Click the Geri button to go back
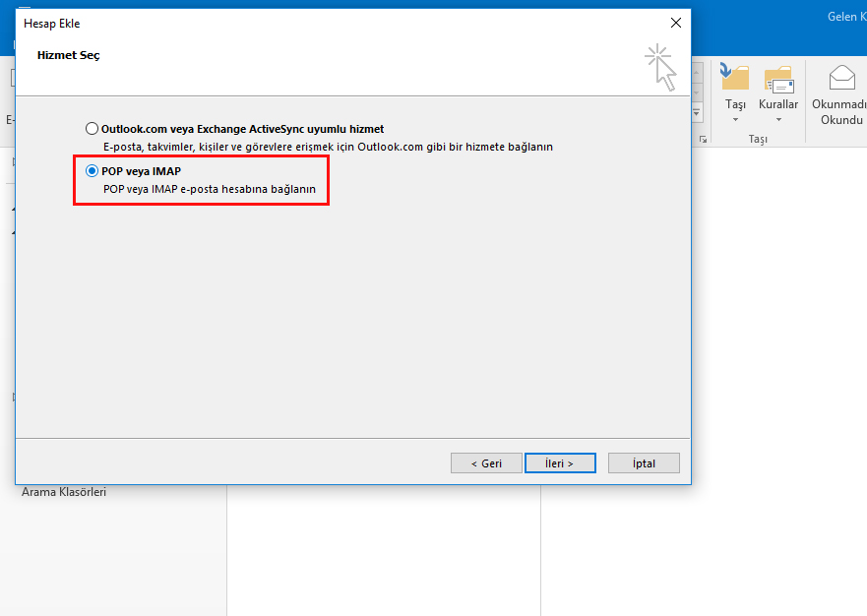This screenshot has height=616, width=867. (486, 463)
